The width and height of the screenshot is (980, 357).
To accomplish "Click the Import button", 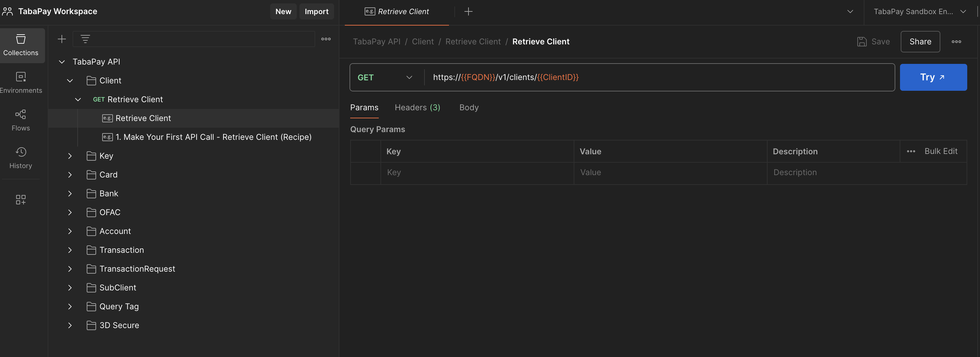I will click(317, 11).
